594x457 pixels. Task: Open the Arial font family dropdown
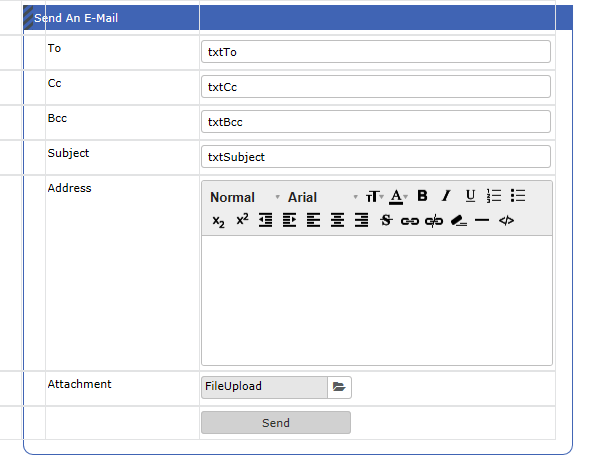click(x=322, y=197)
